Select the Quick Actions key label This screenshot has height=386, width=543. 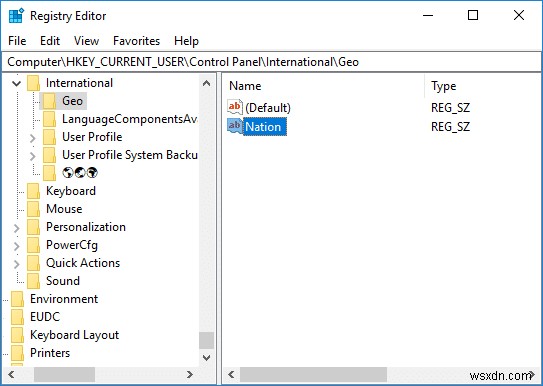coord(83,263)
